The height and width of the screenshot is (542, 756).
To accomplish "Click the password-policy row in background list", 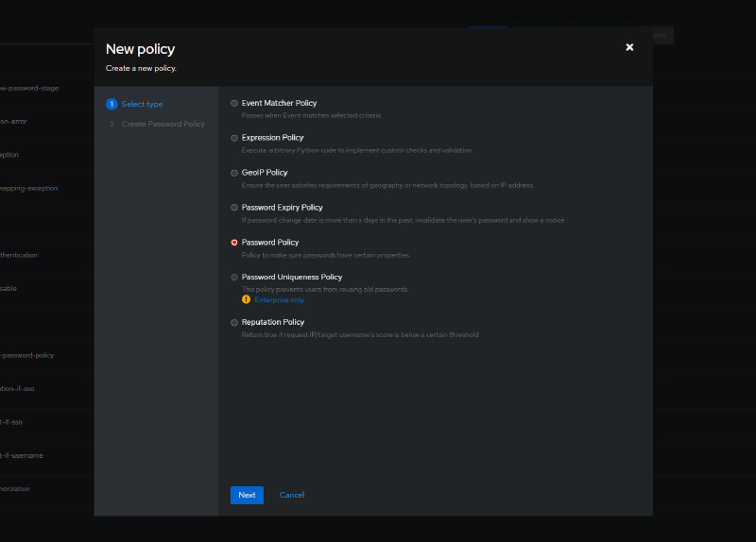I will [x=27, y=355].
